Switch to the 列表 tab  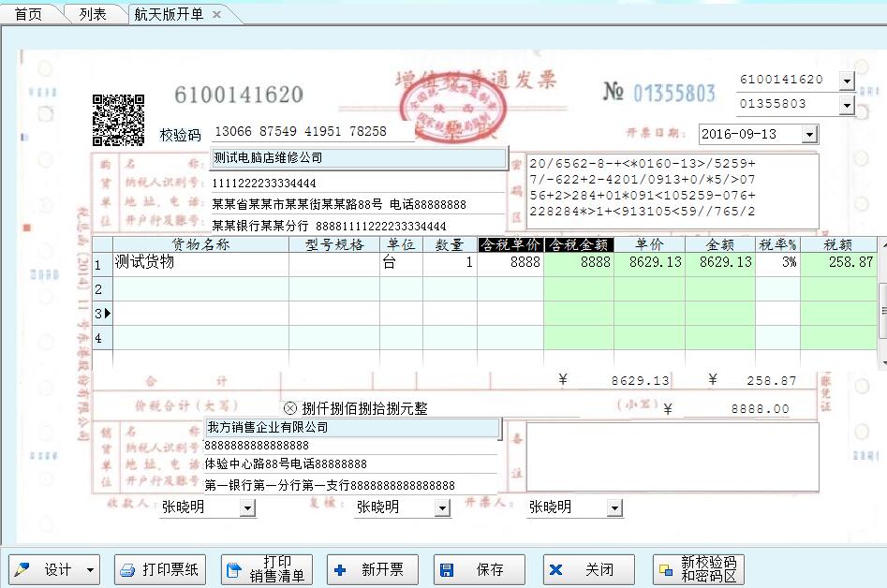pos(90,12)
